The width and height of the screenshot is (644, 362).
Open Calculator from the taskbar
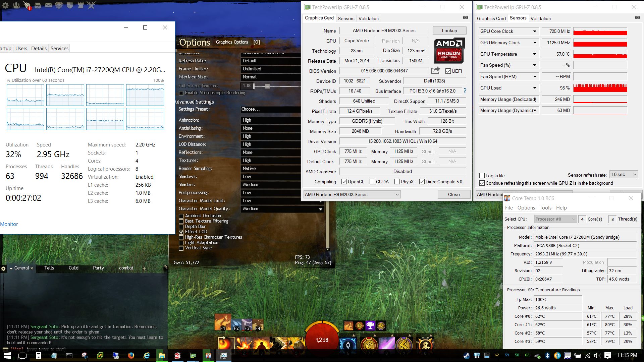(x=39, y=356)
